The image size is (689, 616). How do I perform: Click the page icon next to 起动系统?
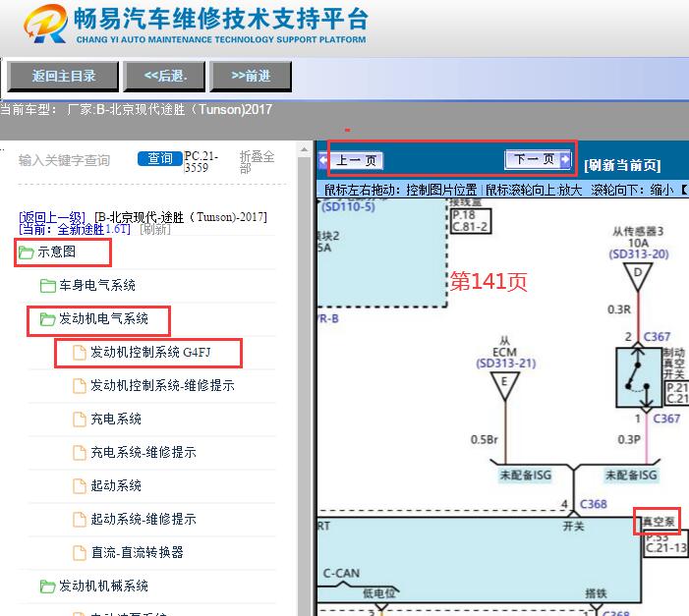(x=79, y=486)
